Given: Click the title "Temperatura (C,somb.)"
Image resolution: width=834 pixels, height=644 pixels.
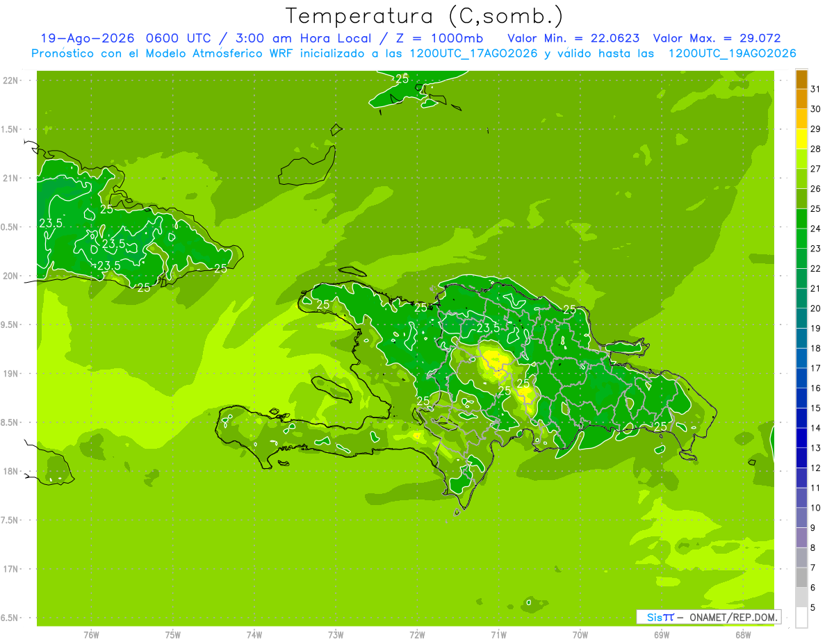Looking at the screenshot, I should tap(425, 17).
